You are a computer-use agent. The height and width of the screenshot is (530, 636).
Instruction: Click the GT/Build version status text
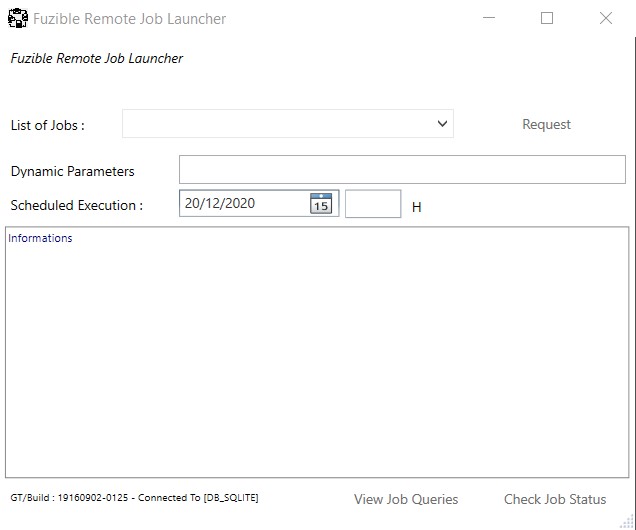tap(134, 498)
